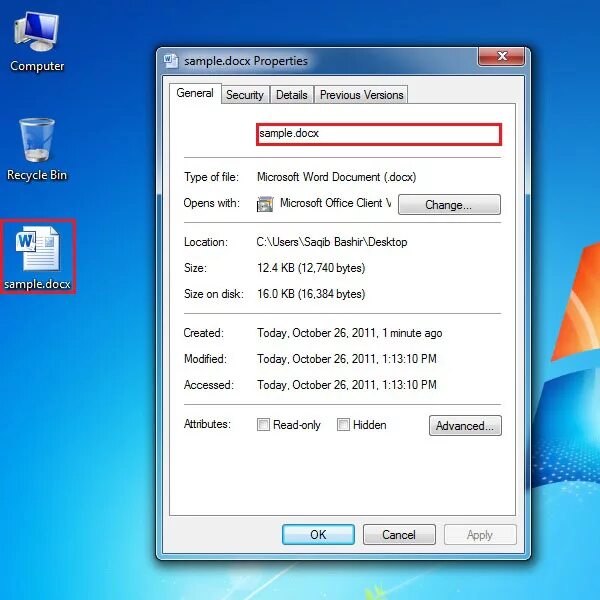Switch to the General tab
Screen dimensions: 600x600
click(195, 93)
